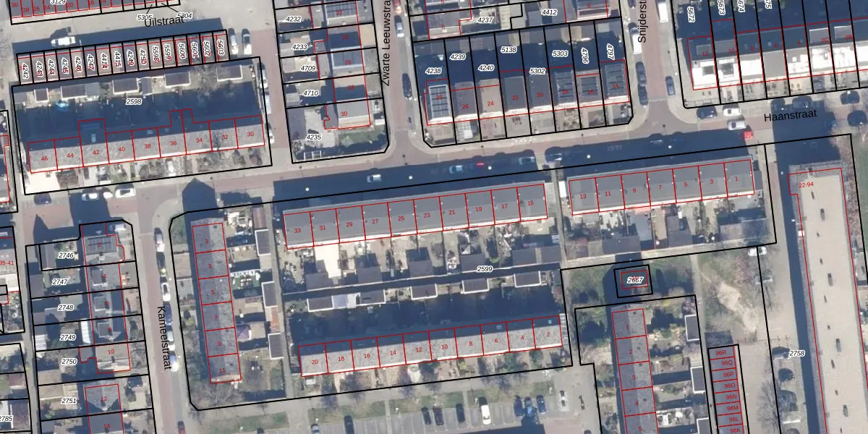Click the long building labeled 22-94
Image resolution: width=868 pixels, height=434 pixels.
click(806, 185)
